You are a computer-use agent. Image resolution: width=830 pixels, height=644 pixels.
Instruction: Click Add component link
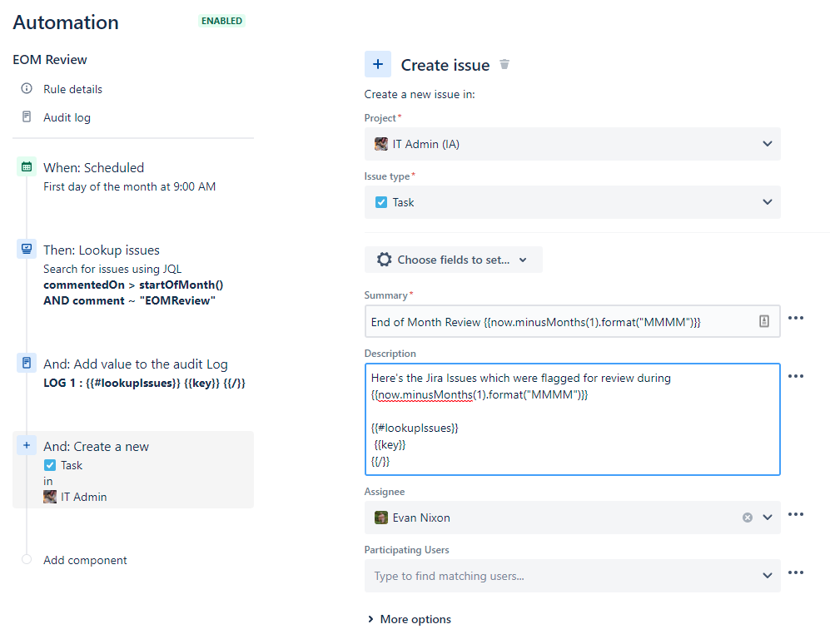pos(85,560)
